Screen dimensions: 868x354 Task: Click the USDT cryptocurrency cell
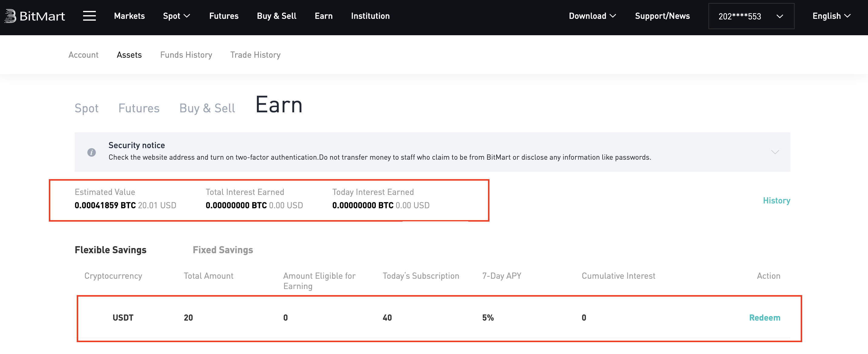pos(123,318)
